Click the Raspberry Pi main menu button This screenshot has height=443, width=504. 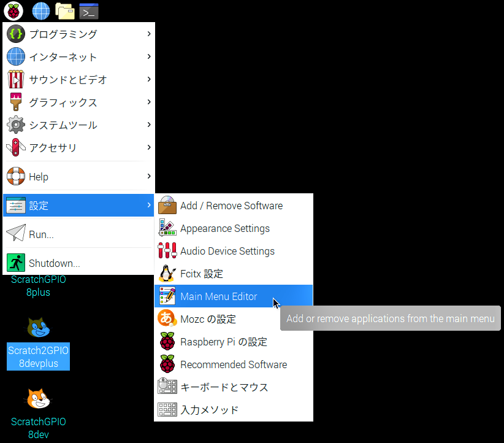[13, 11]
